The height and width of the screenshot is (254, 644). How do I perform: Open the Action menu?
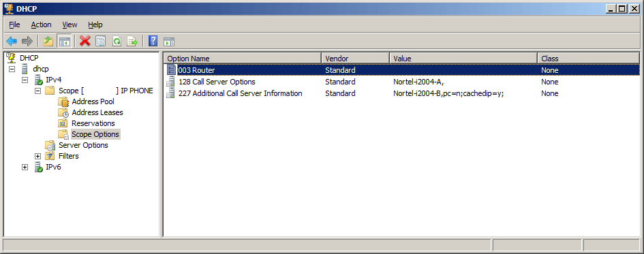[x=41, y=25]
